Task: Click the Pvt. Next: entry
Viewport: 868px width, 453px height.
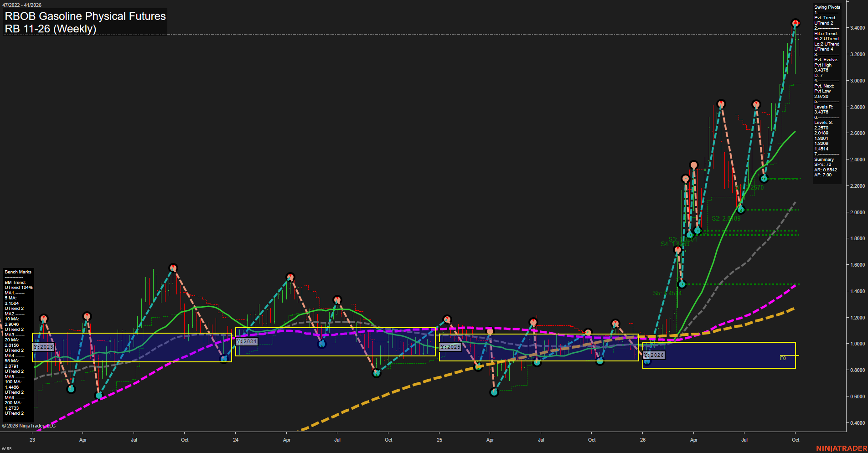Action: click(824, 86)
